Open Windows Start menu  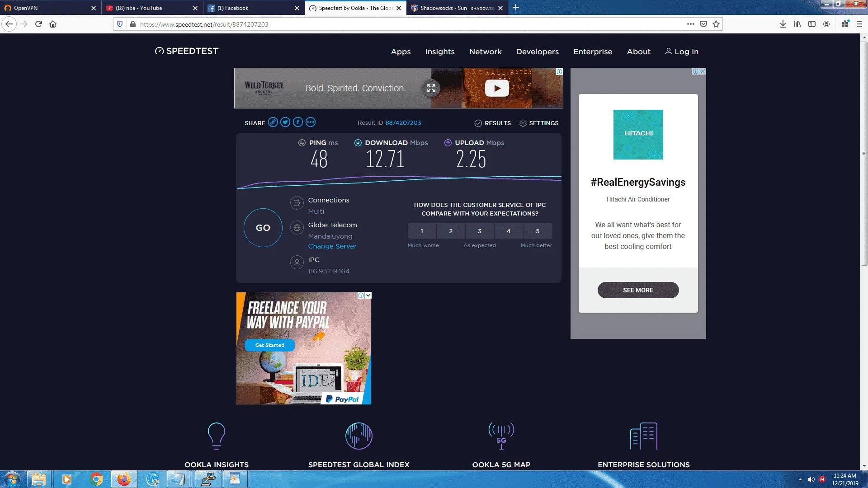pyautogui.click(x=12, y=479)
